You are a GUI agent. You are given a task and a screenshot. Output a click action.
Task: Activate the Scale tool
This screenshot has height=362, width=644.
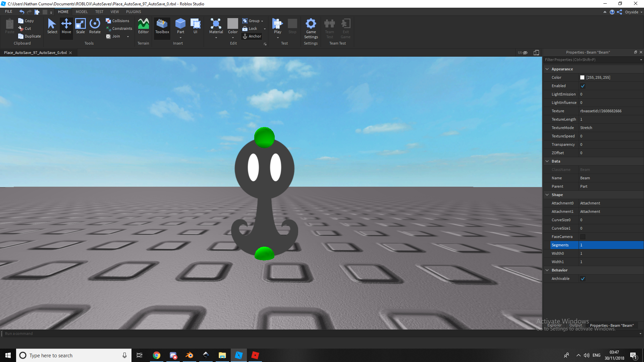point(80,27)
